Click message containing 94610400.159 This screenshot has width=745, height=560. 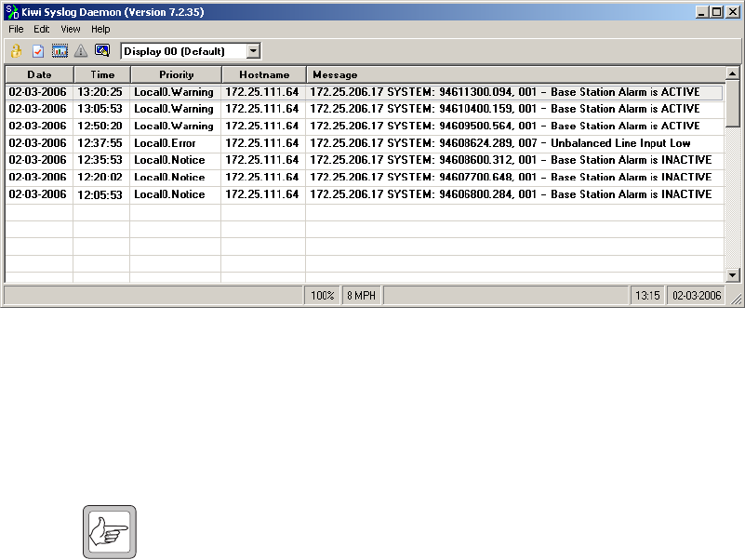coord(515,109)
